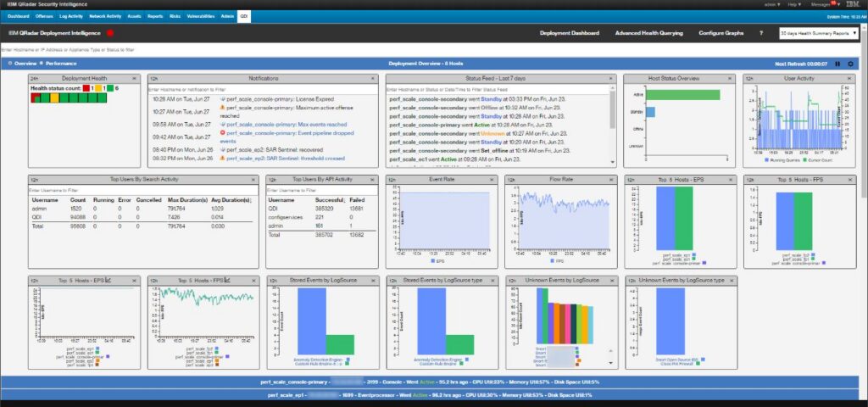Click the green Active bar in Host Status Overview
The height and width of the screenshot is (407, 868).
pos(683,95)
